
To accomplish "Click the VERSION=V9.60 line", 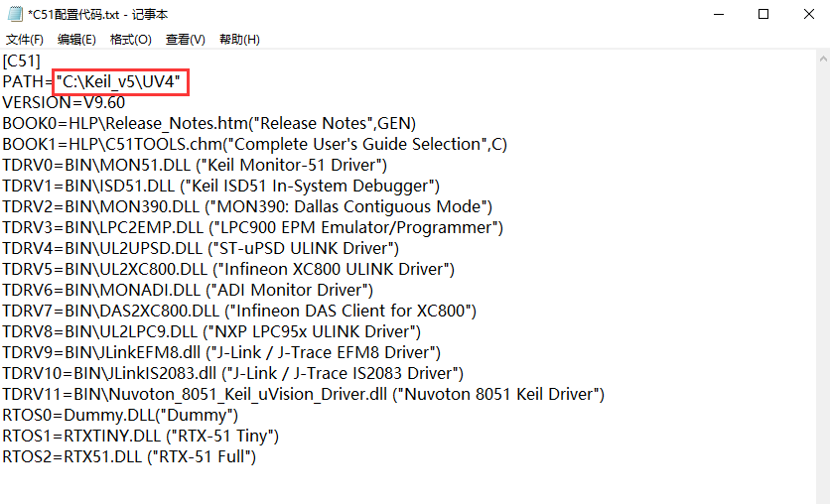I will coord(64,102).
